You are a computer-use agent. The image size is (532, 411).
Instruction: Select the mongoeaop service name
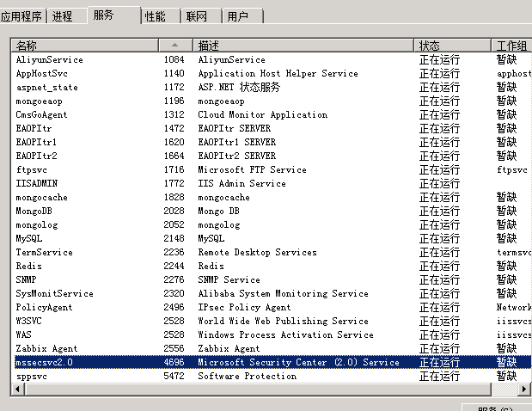pyautogui.click(x=39, y=101)
